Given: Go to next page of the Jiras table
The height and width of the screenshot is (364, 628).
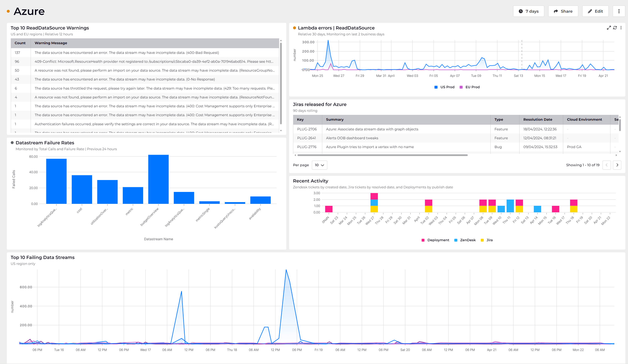Looking at the screenshot, I should coord(617,165).
